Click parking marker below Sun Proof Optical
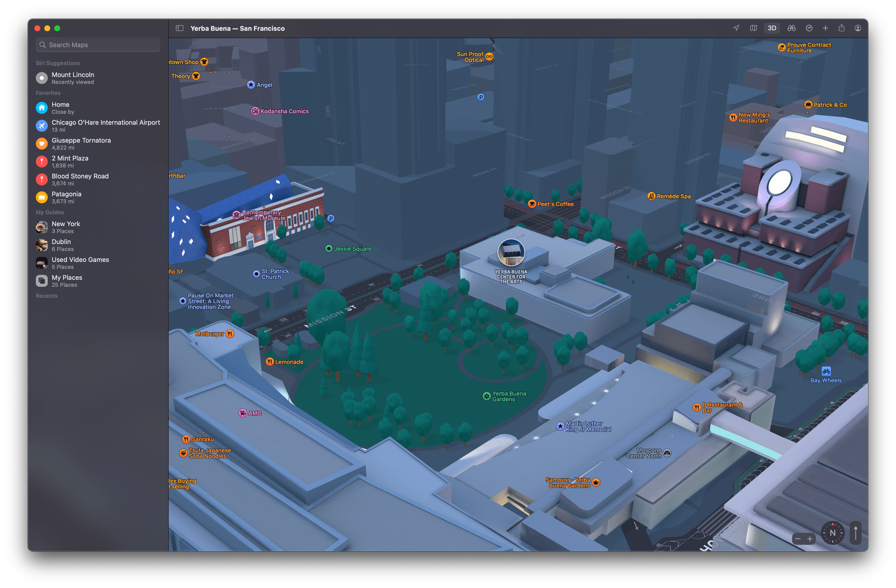896x588 pixels. click(x=481, y=97)
